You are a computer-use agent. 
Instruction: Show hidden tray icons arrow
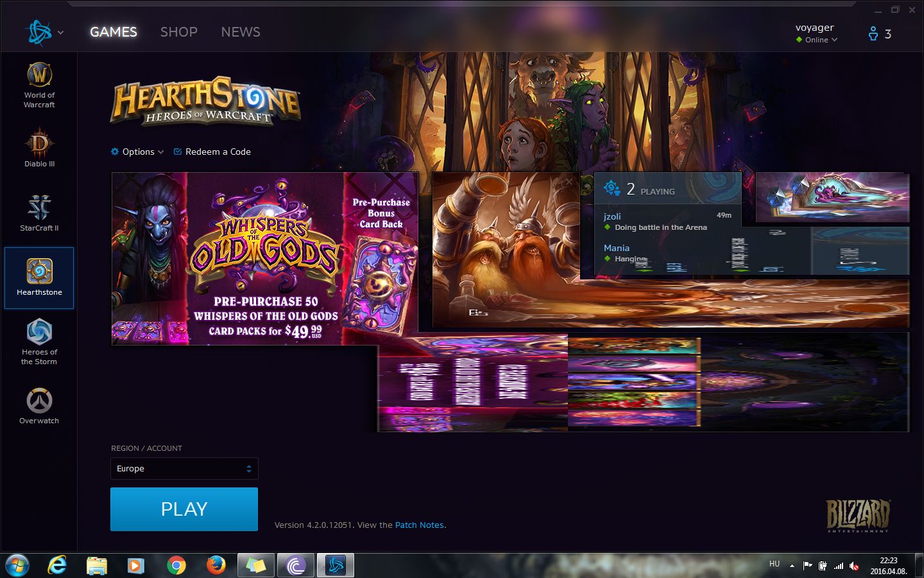[x=792, y=566]
